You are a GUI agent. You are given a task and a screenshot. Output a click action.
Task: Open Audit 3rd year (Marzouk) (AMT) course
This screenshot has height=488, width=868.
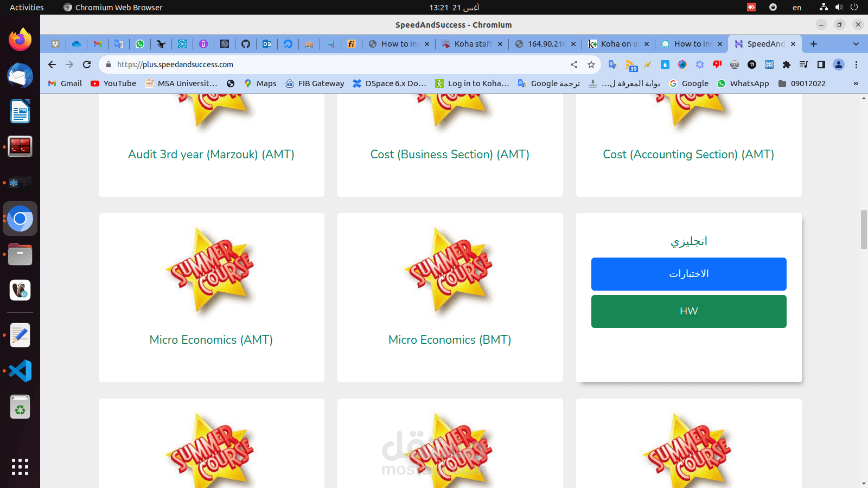click(x=211, y=155)
